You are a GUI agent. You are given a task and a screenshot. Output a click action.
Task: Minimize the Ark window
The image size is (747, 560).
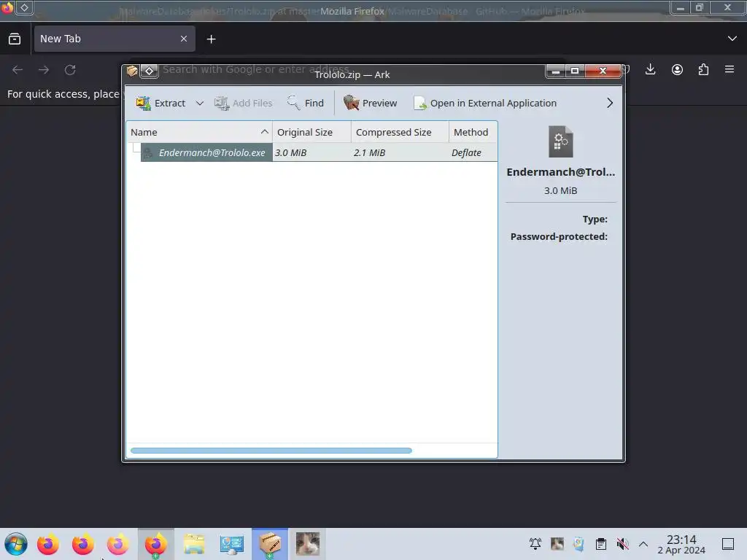555,71
